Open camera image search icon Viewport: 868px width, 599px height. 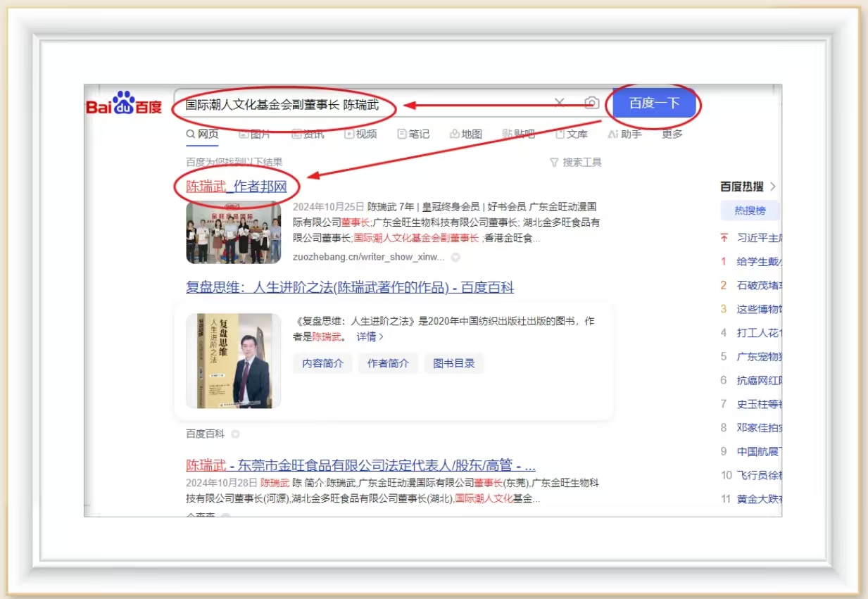click(x=591, y=103)
